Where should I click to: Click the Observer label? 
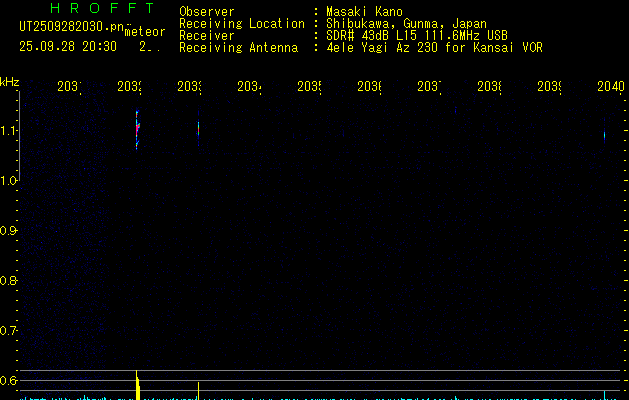point(207,11)
